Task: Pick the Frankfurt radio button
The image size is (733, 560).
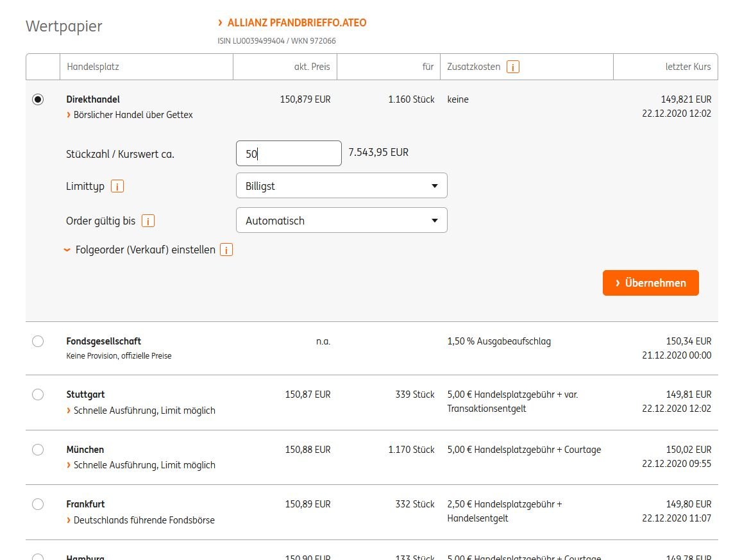Action: 38,504
